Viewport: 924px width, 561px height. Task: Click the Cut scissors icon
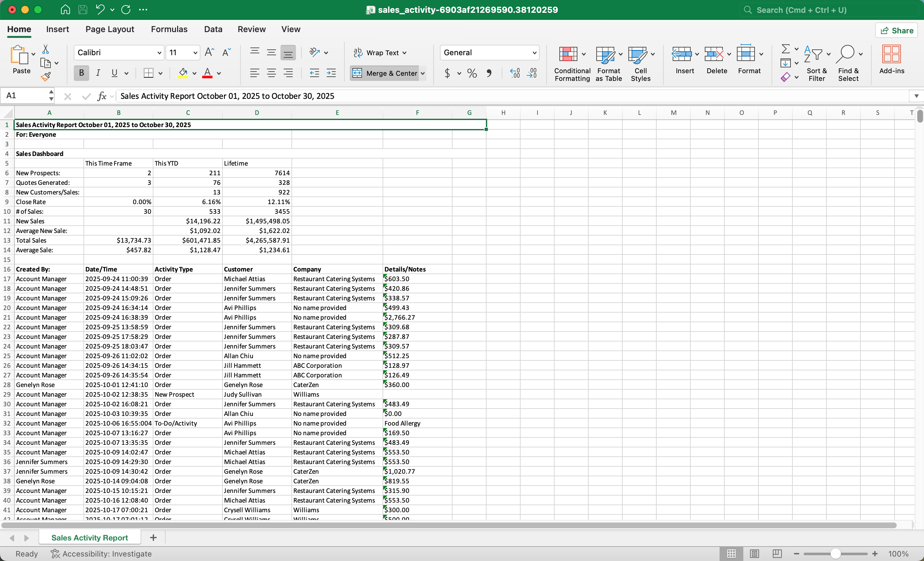point(45,49)
